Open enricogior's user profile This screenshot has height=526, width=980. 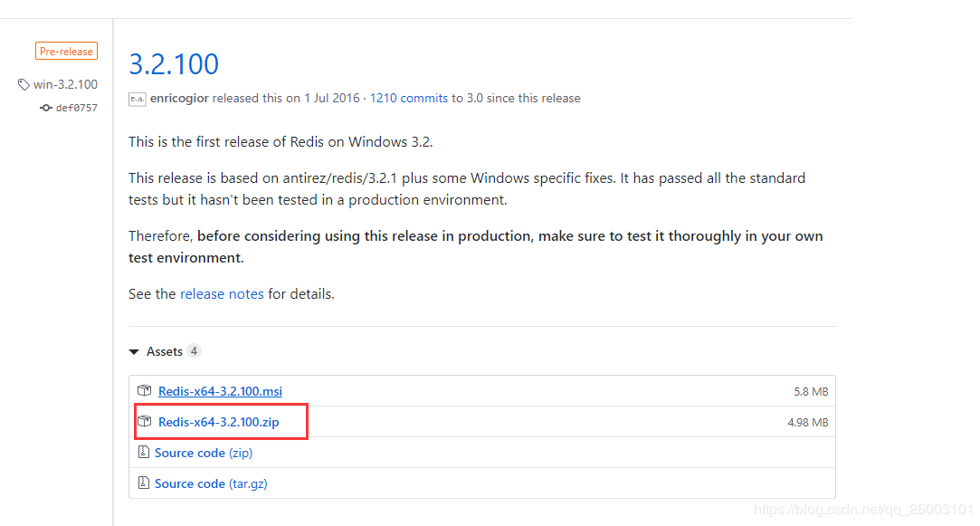point(179,98)
